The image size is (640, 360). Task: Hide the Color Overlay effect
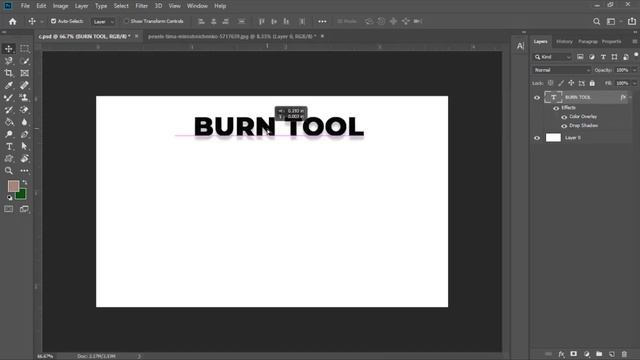click(x=564, y=117)
